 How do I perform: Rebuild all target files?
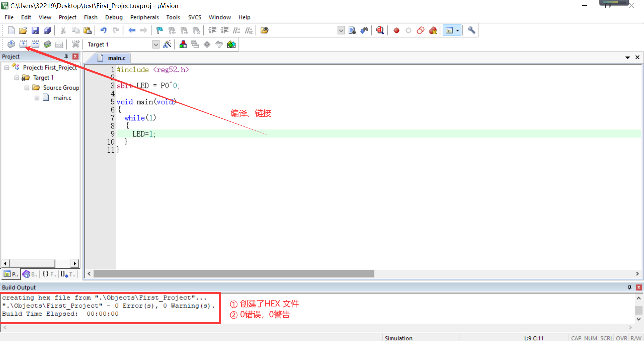pos(35,44)
